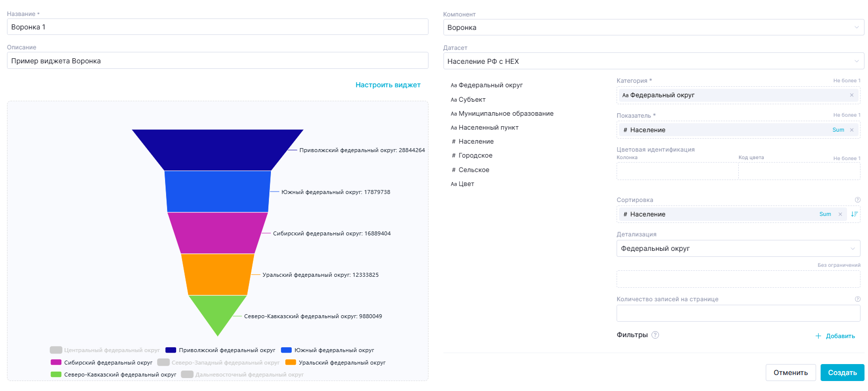This screenshot has height=391, width=868.
Task: Click the Настроить виджет link
Action: (388, 85)
